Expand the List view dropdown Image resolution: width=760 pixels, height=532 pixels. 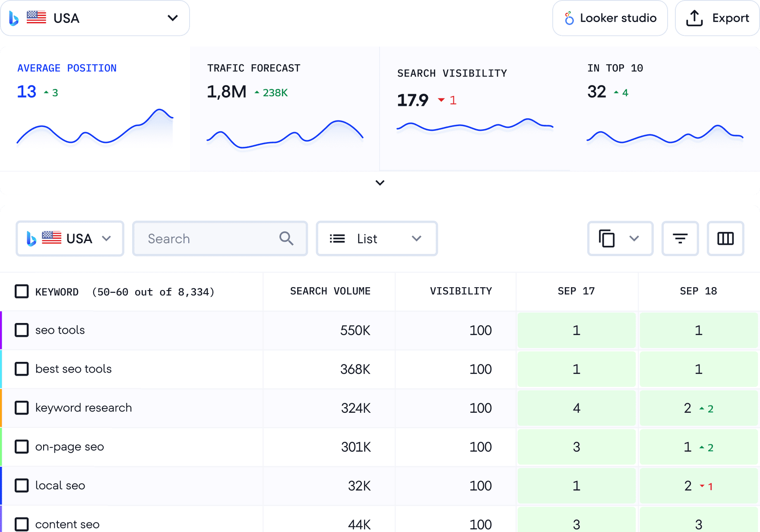click(416, 238)
